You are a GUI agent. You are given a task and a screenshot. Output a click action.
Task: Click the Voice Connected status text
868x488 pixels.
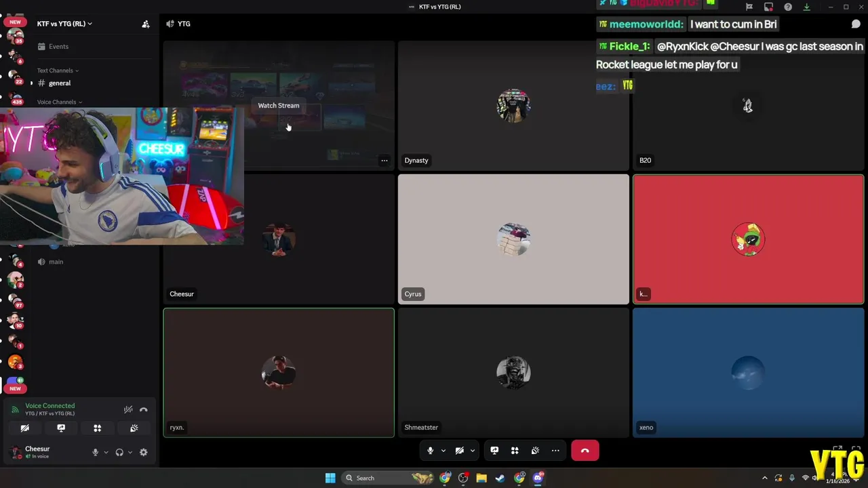(x=50, y=406)
